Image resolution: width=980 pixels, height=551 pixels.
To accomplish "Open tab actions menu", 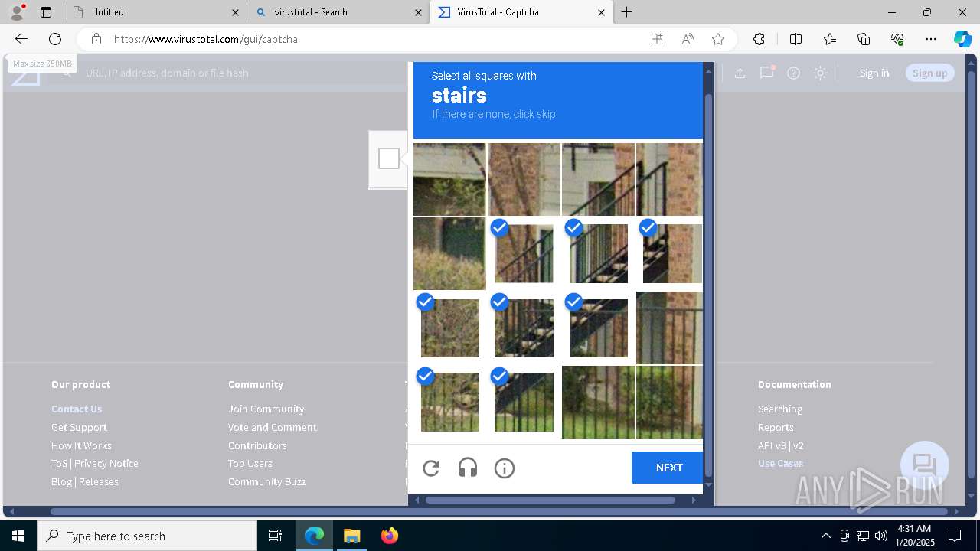I will (46, 12).
